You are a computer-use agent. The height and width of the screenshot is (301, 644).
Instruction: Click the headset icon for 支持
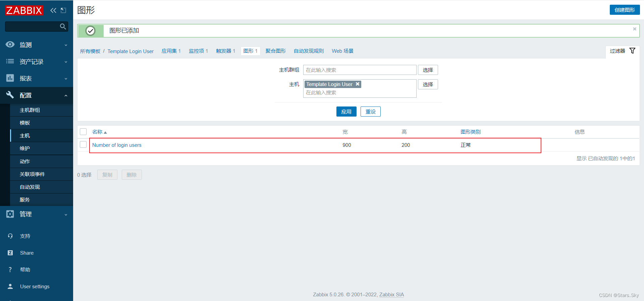click(10, 236)
